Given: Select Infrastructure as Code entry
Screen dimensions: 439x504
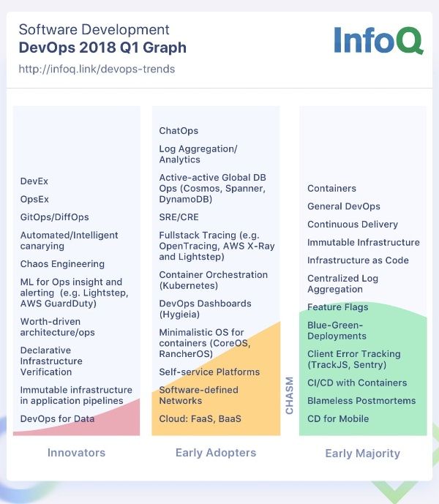Looking at the screenshot, I should tap(358, 260).
